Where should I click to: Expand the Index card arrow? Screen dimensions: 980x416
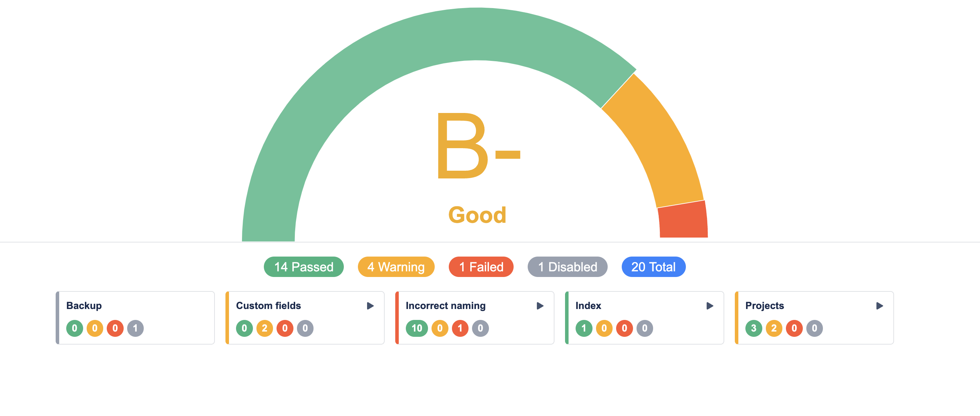pos(709,306)
